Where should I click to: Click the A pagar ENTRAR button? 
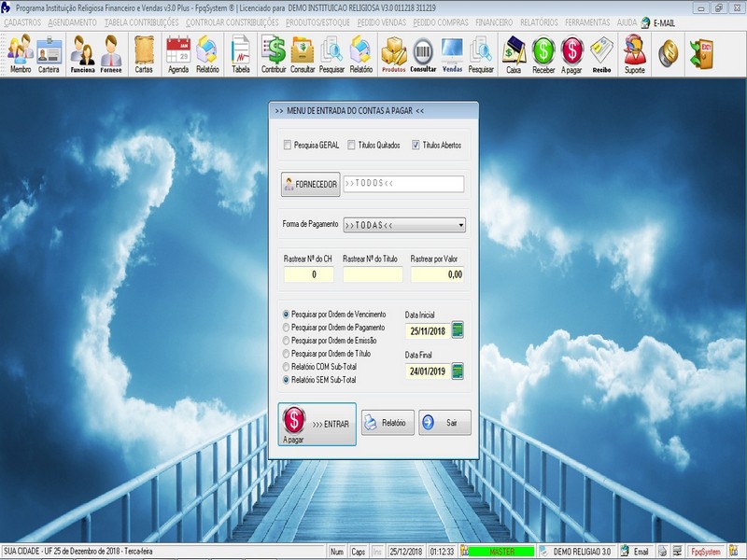coord(317,425)
